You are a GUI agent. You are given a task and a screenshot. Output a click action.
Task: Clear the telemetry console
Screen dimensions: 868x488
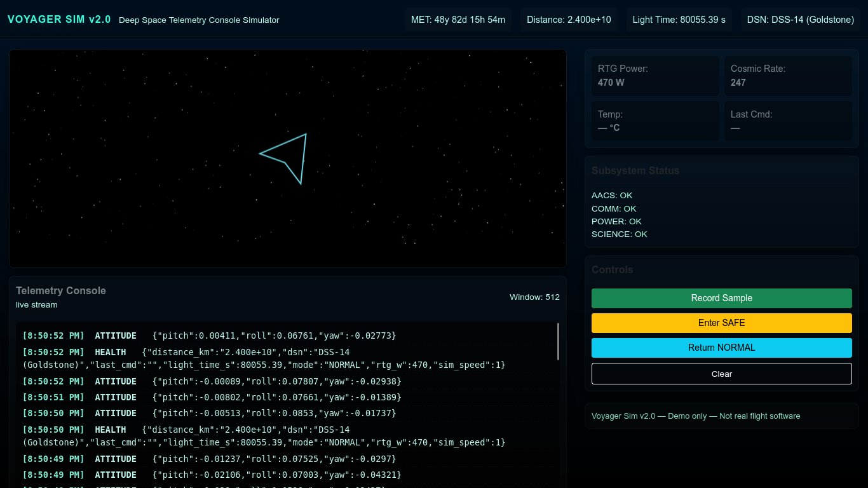click(x=721, y=374)
